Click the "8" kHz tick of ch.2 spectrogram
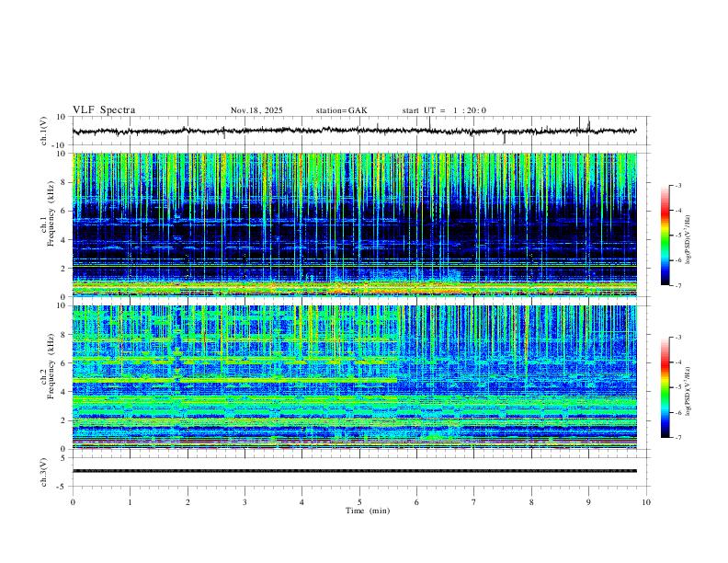728x563 pixels. coord(63,335)
